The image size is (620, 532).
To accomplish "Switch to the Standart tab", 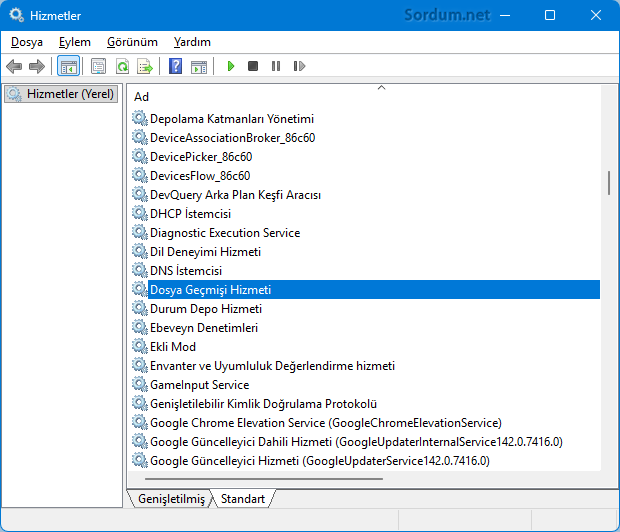I will point(243,498).
